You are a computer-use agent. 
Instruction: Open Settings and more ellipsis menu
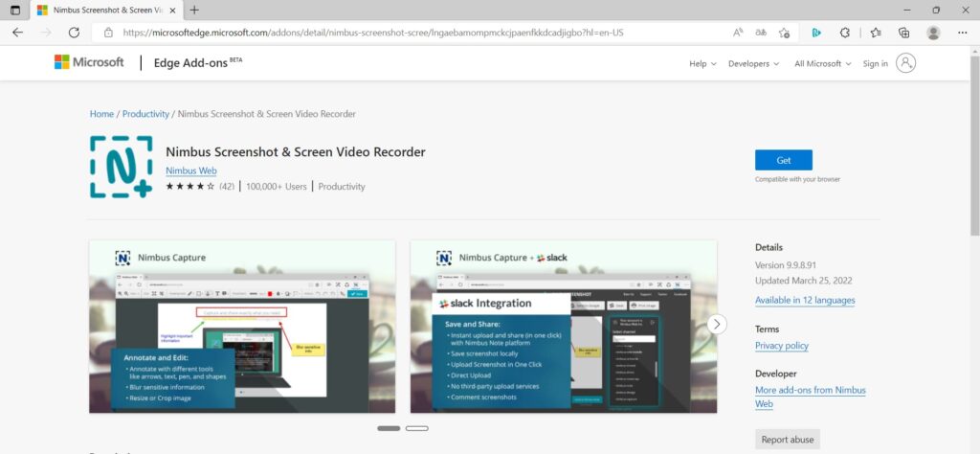point(963,33)
